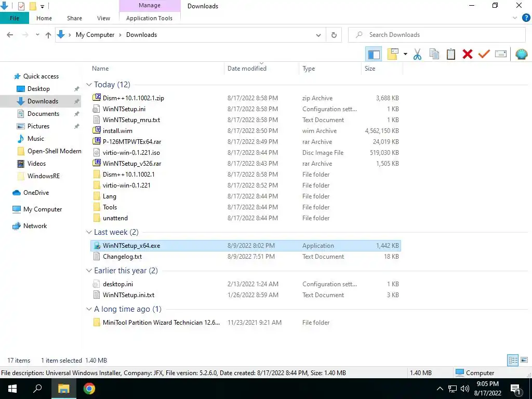The height and width of the screenshot is (399, 532).
Task: Click the scissors Cut icon
Action: click(x=417, y=54)
